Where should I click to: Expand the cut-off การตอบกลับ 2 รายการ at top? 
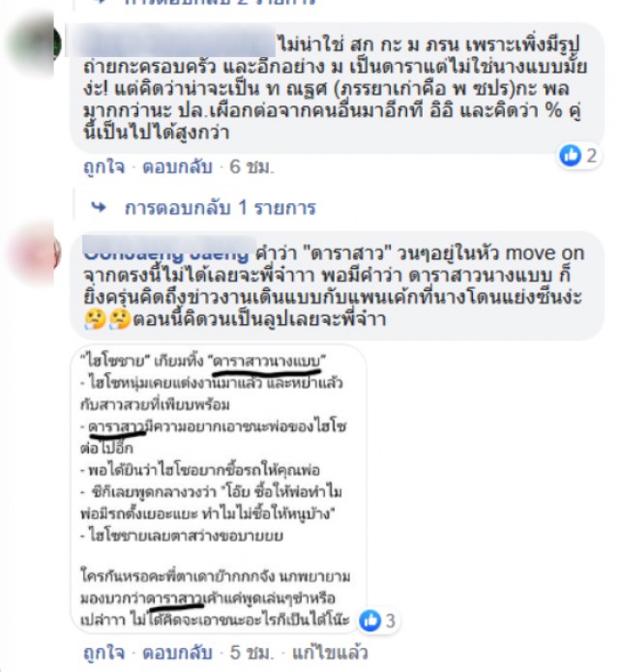click(221, 3)
